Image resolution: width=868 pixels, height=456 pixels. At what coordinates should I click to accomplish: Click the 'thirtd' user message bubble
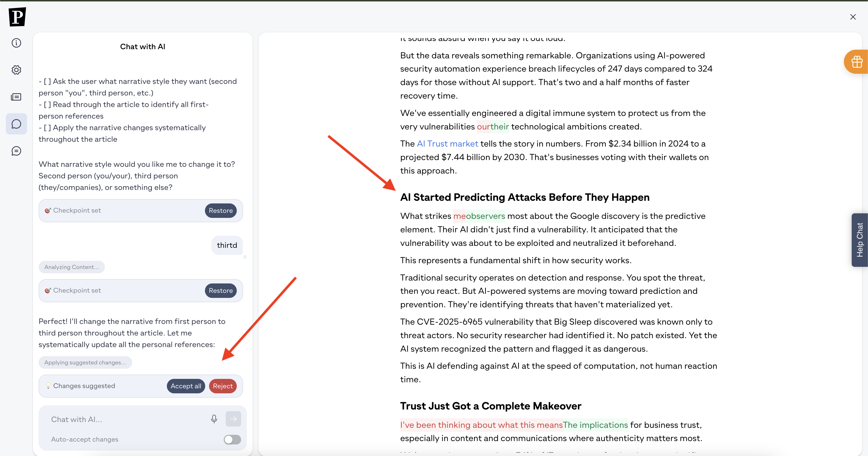pyautogui.click(x=227, y=246)
